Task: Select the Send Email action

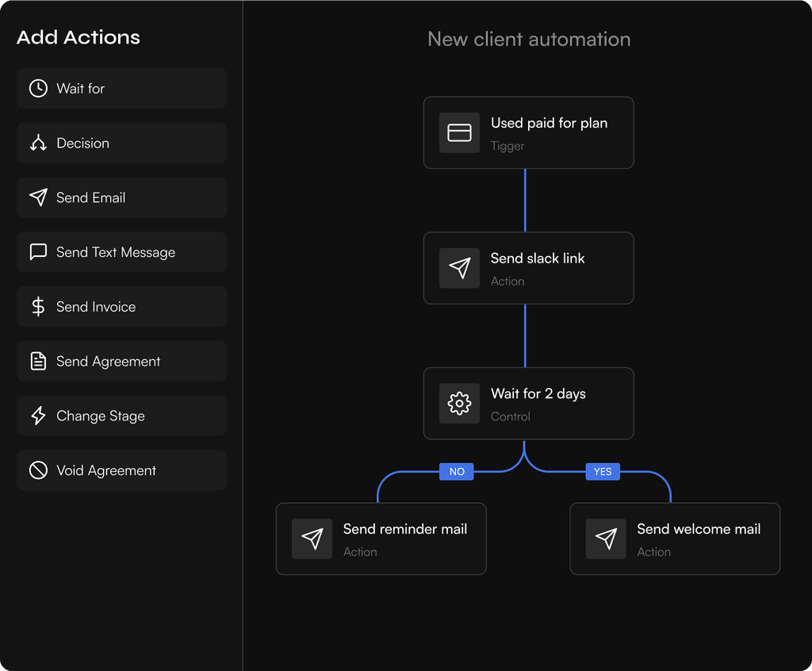Action: pos(121,197)
